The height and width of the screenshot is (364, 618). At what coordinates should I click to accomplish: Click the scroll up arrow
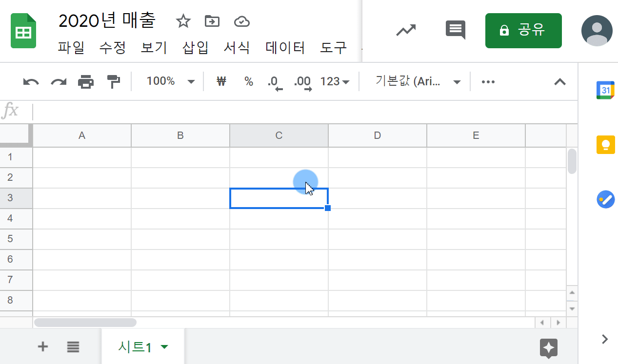572,292
